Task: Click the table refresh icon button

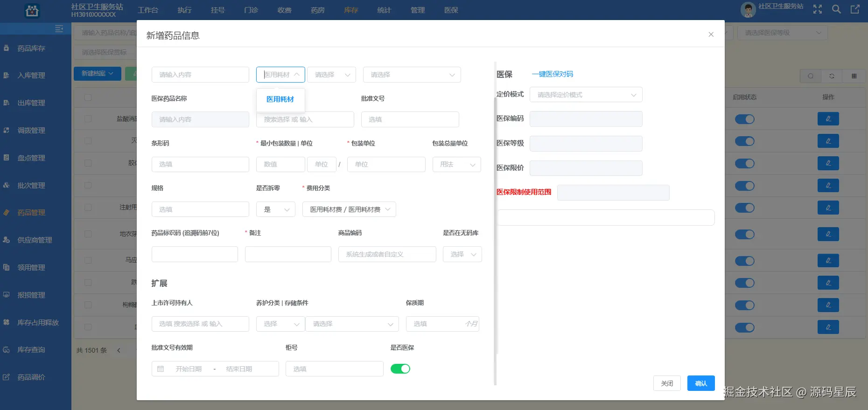Action: (832, 76)
